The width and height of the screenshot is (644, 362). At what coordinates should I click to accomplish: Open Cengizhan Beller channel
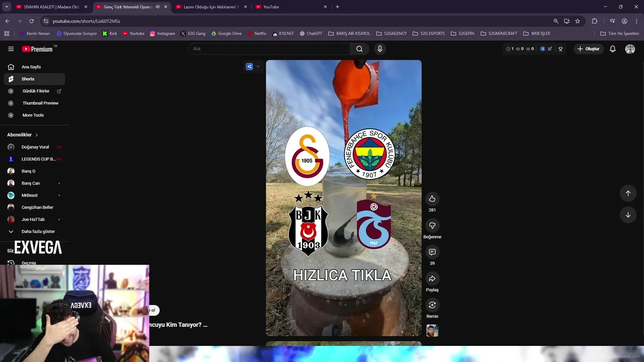[34, 207]
